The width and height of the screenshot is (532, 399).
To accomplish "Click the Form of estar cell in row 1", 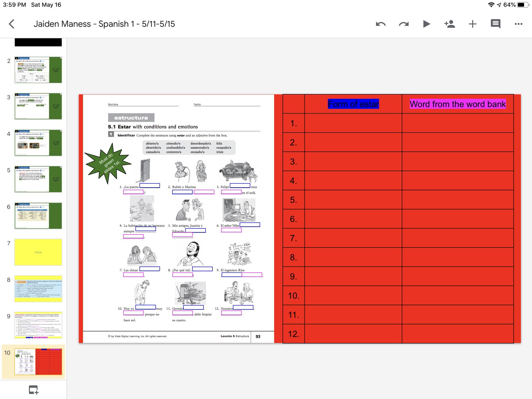I will tap(353, 123).
